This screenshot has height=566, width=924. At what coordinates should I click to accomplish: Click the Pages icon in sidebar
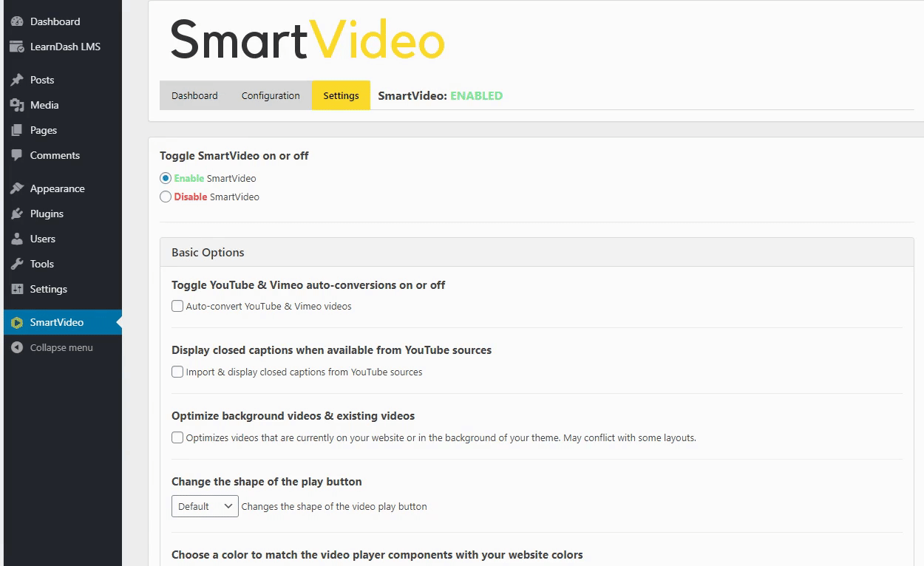17,130
